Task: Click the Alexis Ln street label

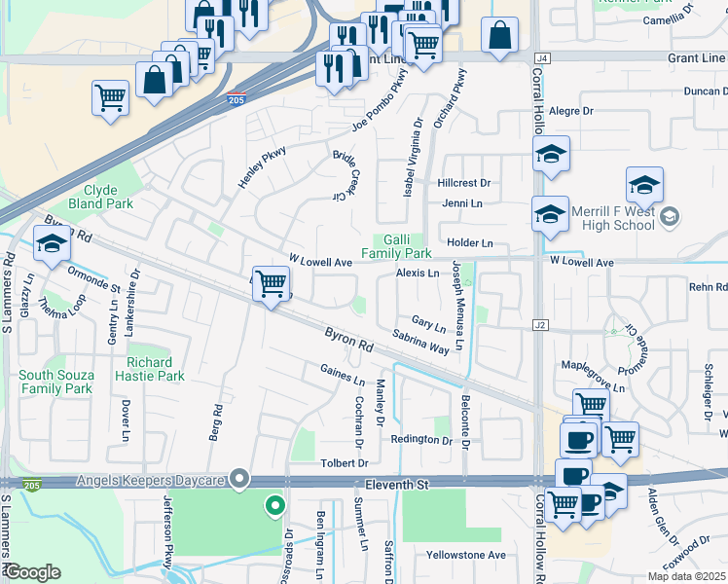Action: coord(418,273)
